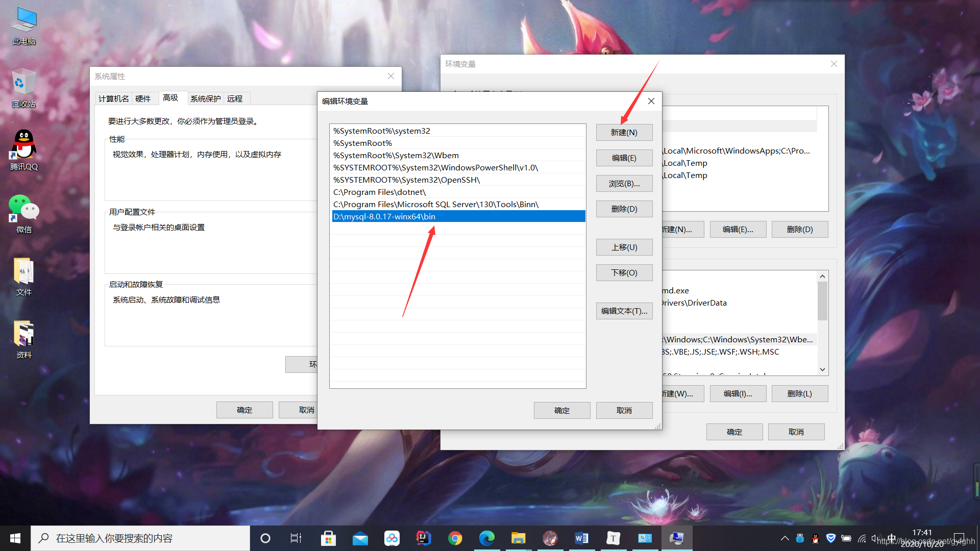980x551 pixels.
Task: Open the anime avatar app on taskbar
Action: pyautogui.click(x=550, y=538)
